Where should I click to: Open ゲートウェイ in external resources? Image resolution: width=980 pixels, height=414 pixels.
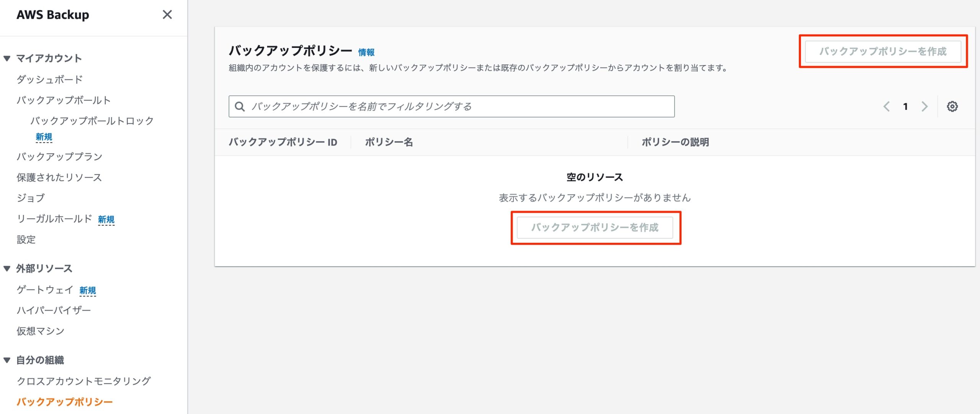tap(45, 290)
